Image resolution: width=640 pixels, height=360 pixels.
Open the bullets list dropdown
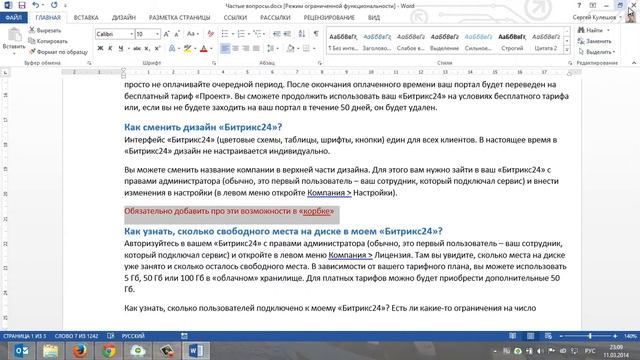(232, 34)
